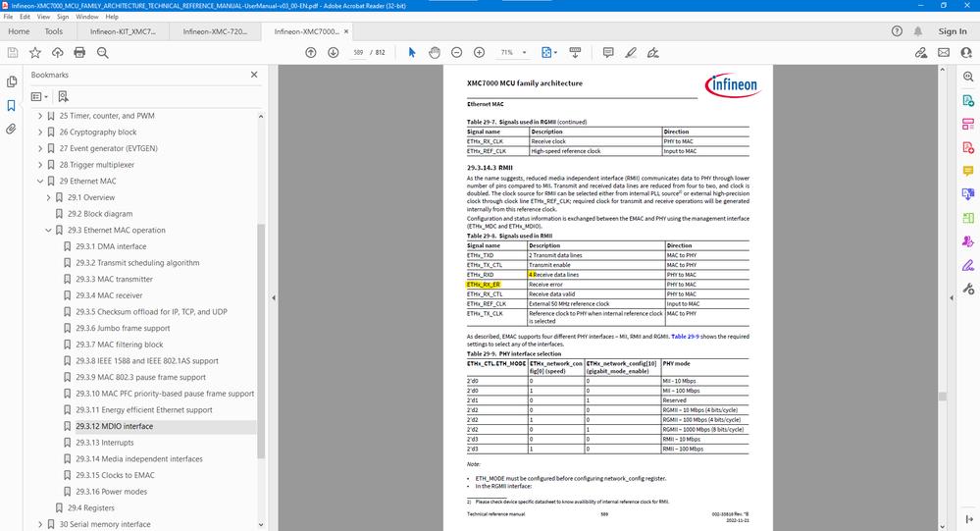Expand bookmark 29.1 Overview
The width and height of the screenshot is (980, 531).
tap(48, 197)
